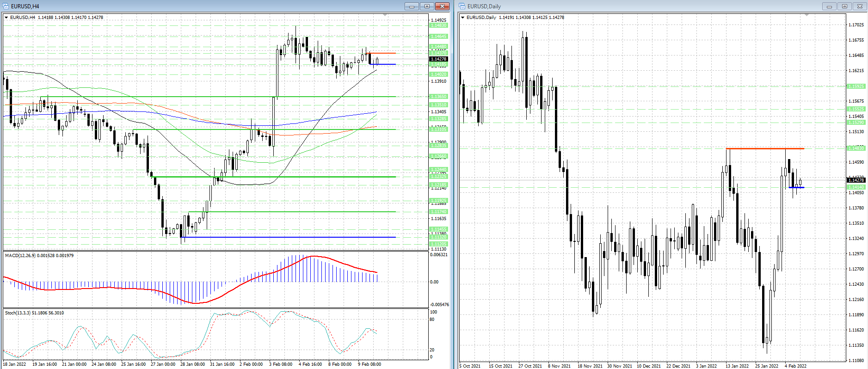Maximize the EURUSD,H4 chart window

click(427, 6)
